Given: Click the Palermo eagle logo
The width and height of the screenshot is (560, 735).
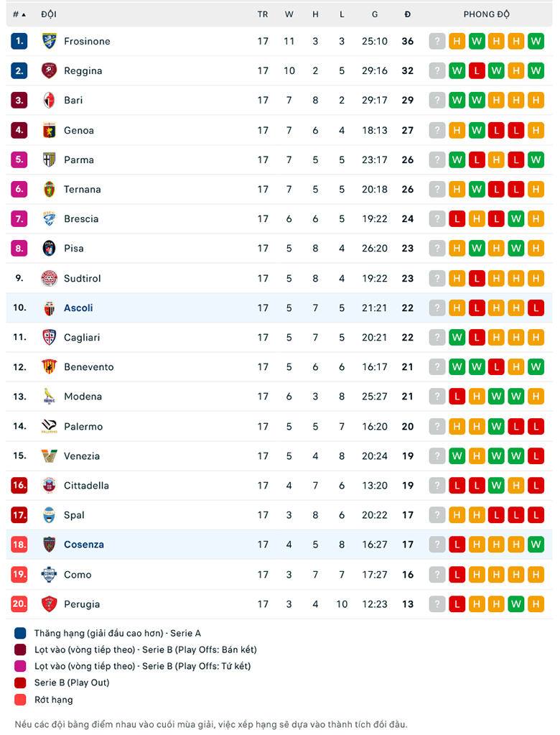Looking at the screenshot, I should [49, 427].
